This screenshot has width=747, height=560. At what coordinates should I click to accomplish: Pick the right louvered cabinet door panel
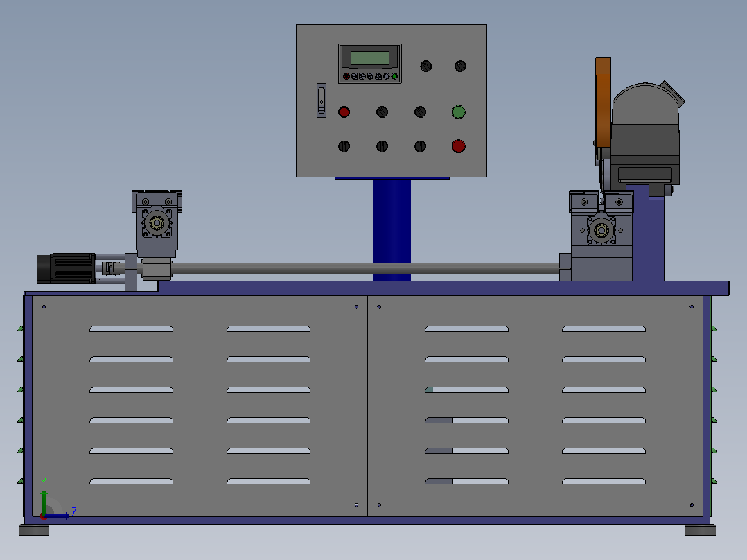[x=536, y=406]
